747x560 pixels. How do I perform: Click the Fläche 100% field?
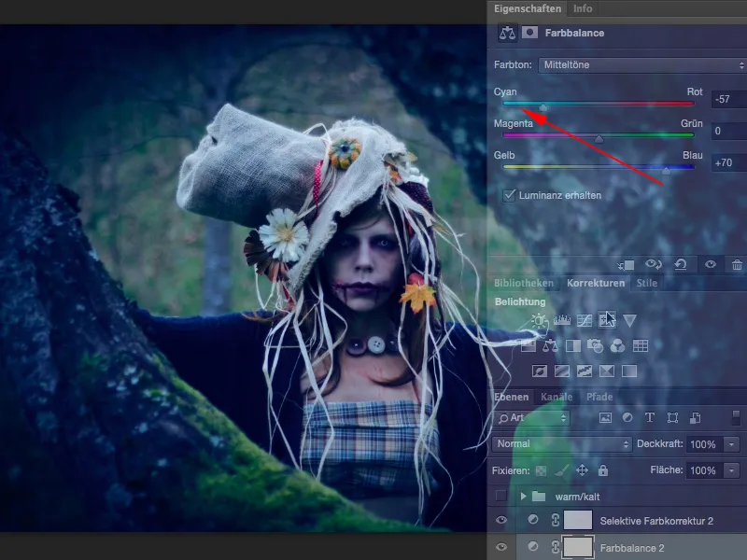coord(704,470)
